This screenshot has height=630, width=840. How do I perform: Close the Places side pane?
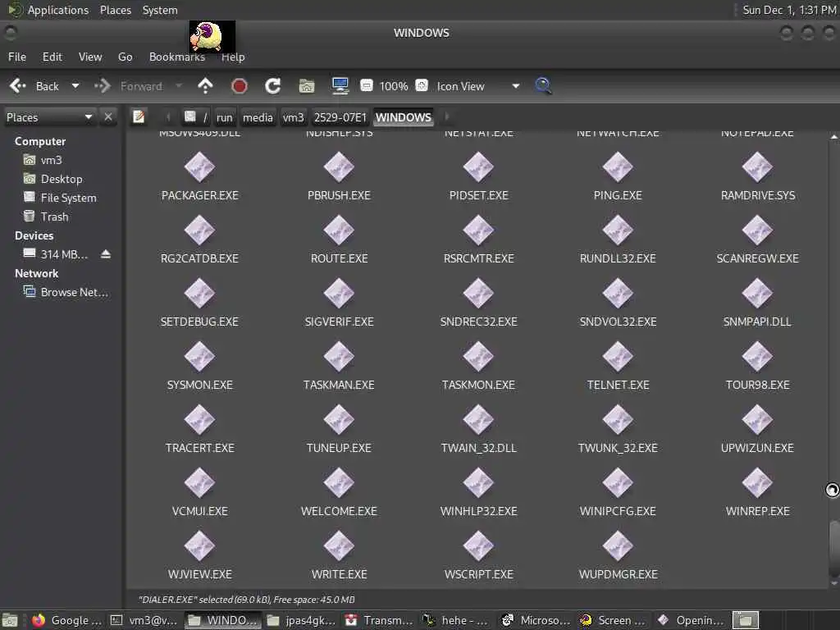108,116
